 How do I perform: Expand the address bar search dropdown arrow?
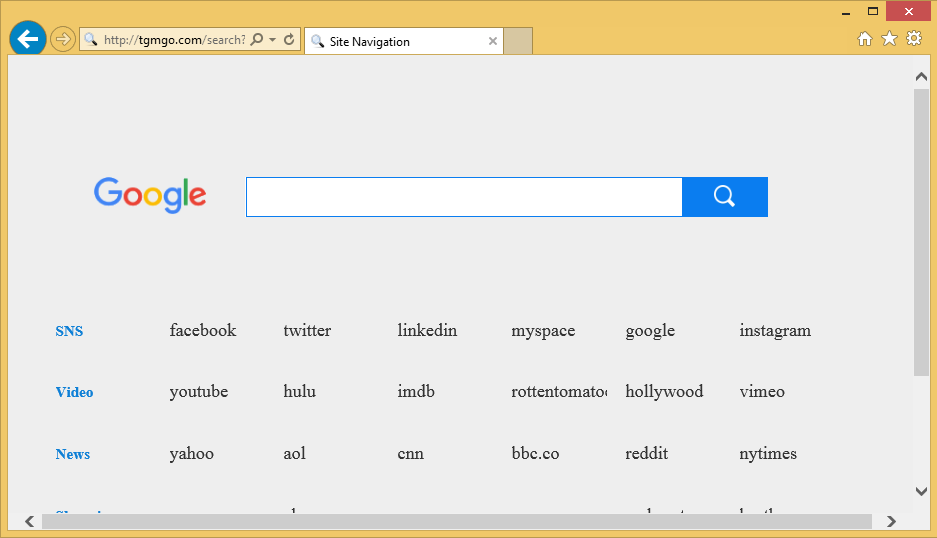click(x=272, y=40)
